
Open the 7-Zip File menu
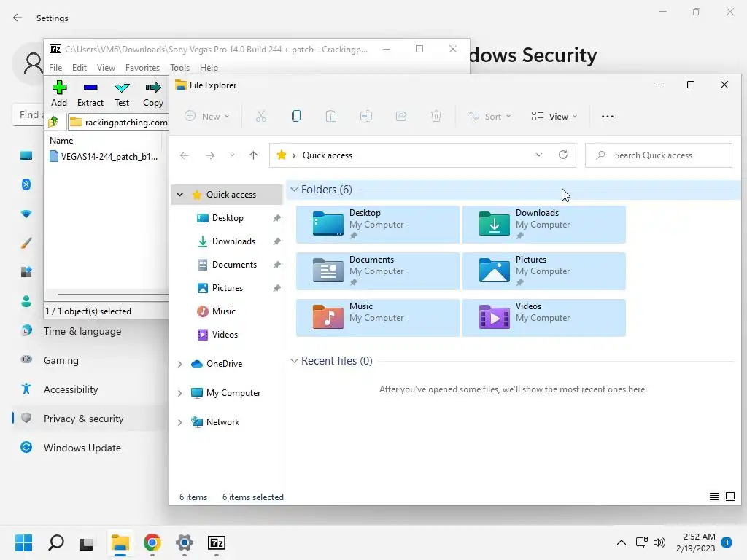(x=55, y=68)
